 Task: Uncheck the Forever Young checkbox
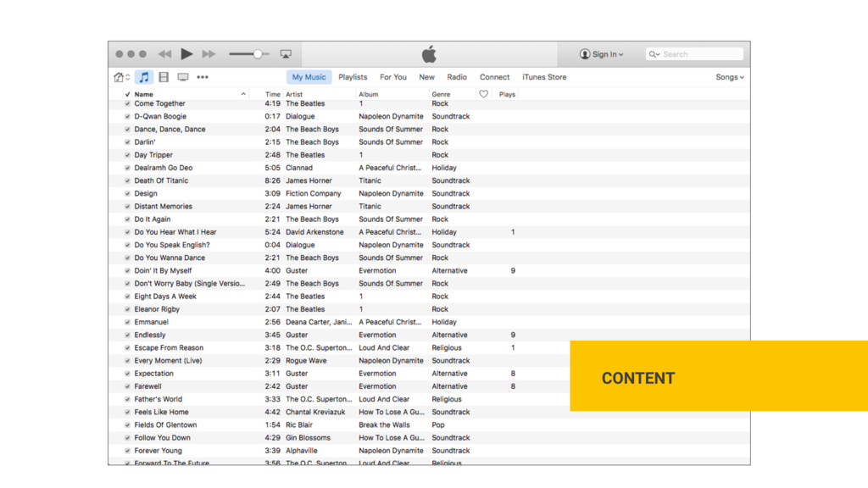127,451
